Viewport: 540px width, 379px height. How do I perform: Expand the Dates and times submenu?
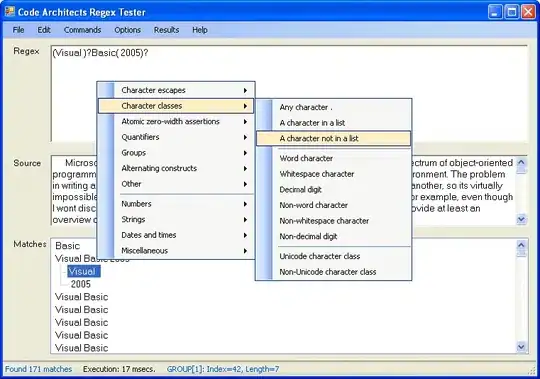(176, 235)
